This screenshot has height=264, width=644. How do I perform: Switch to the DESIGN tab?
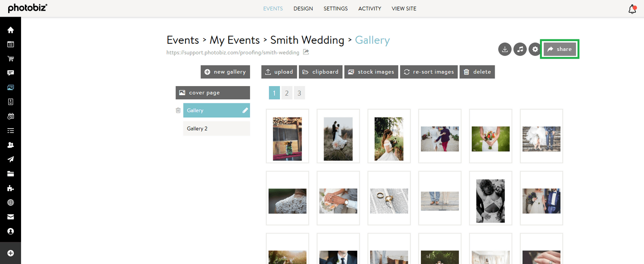(303, 8)
